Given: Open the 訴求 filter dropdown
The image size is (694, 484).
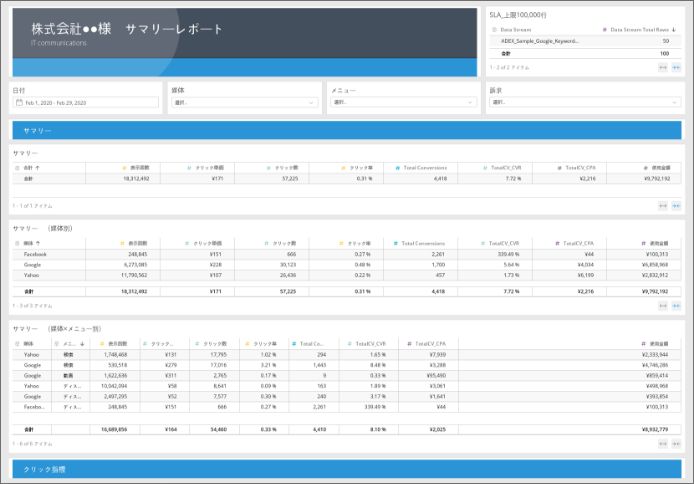Looking at the screenshot, I should pyautogui.click(x=585, y=102).
